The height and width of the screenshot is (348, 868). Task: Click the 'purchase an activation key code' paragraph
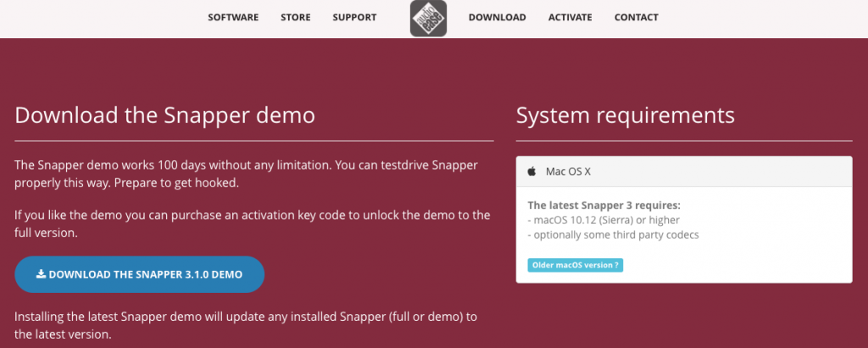pyautogui.click(x=253, y=224)
